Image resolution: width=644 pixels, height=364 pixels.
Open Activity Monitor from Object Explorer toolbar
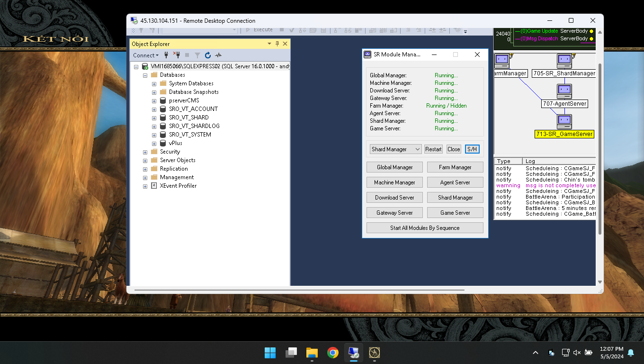(218, 55)
